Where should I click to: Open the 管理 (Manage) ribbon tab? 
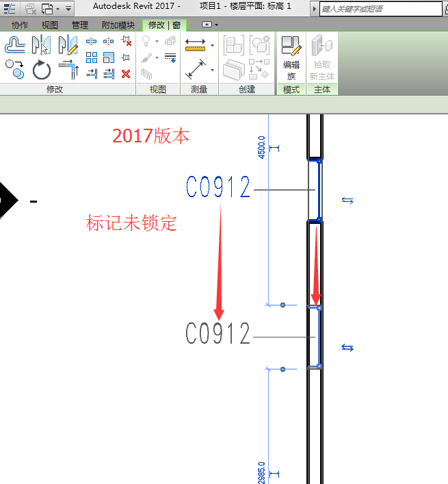(80, 25)
